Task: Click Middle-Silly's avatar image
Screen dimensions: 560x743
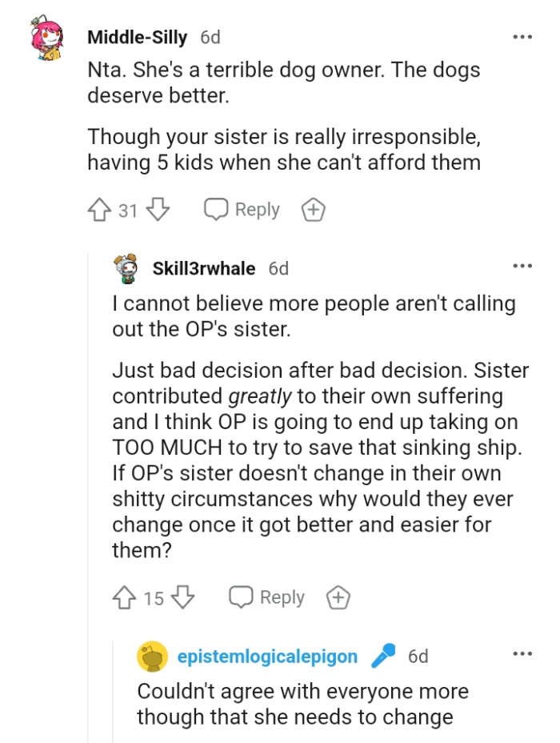Action: coord(46,36)
